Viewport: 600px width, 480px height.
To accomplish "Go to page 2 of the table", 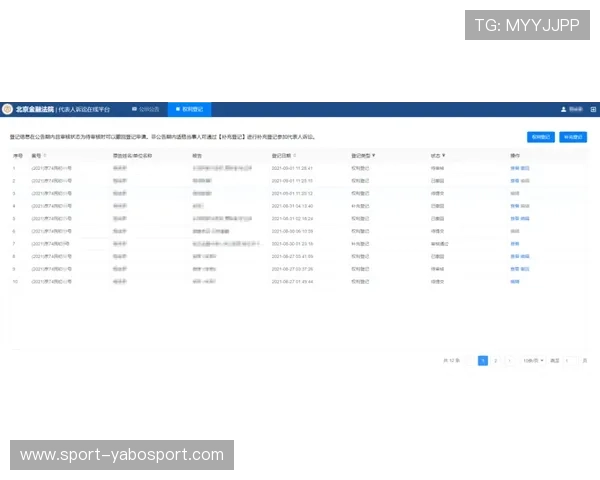I will 496,359.
